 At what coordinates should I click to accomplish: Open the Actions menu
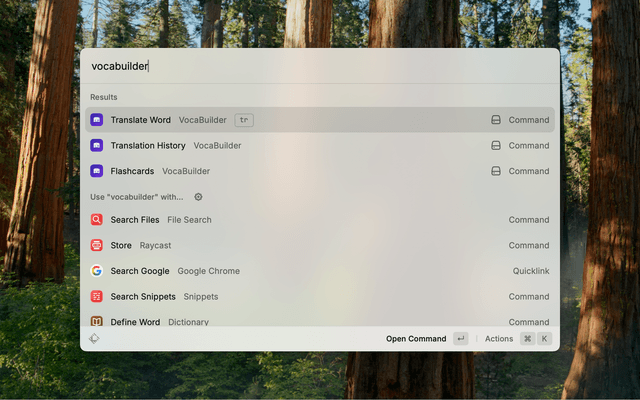coord(499,339)
